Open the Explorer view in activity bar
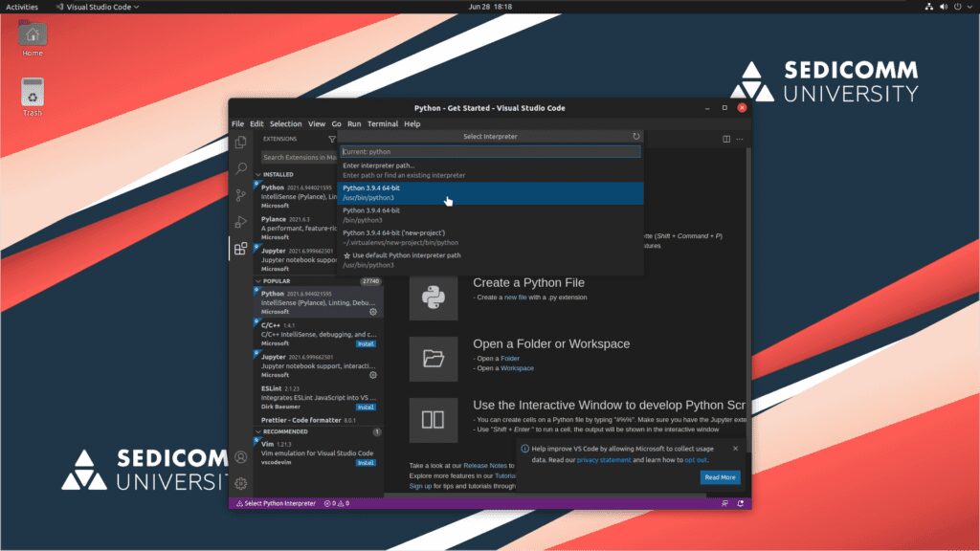Image resolution: width=980 pixels, height=551 pixels. point(241,143)
